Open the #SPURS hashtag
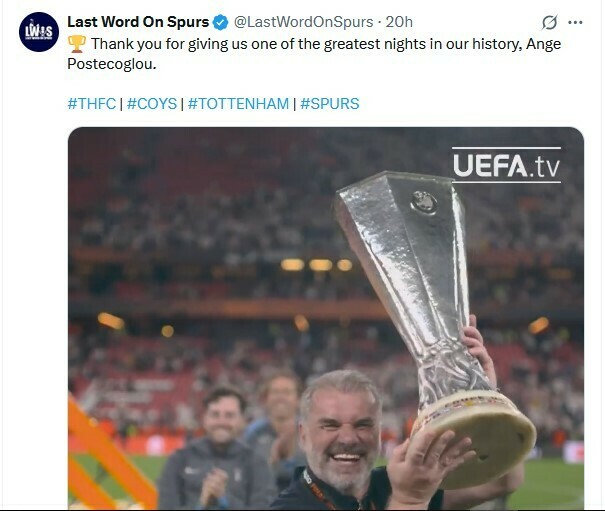The height and width of the screenshot is (511, 605). [x=330, y=103]
